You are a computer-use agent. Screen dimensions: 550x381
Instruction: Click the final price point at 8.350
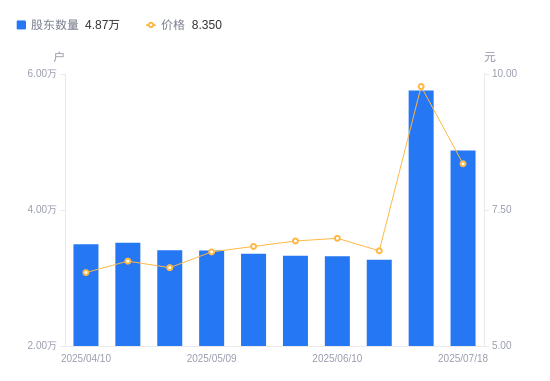point(463,164)
